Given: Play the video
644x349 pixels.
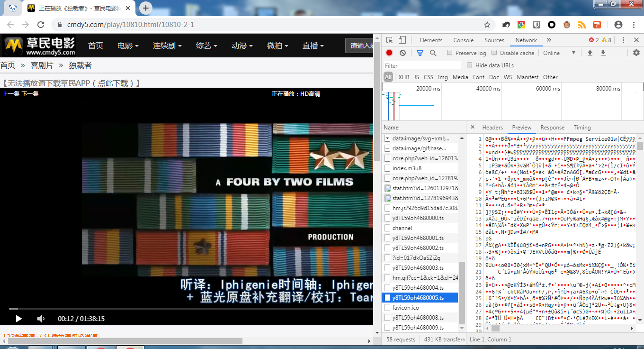Looking at the screenshot, I should [x=18, y=319].
